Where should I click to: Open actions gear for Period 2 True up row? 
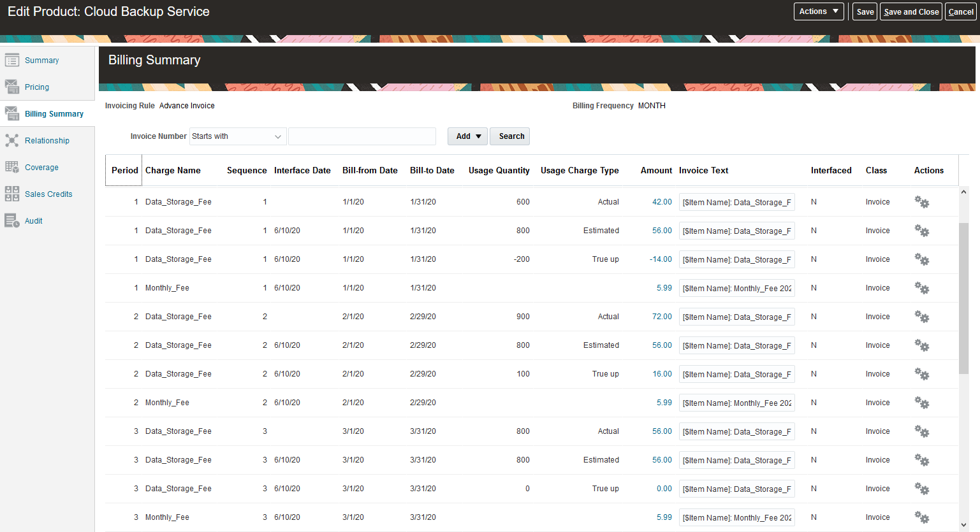point(922,374)
